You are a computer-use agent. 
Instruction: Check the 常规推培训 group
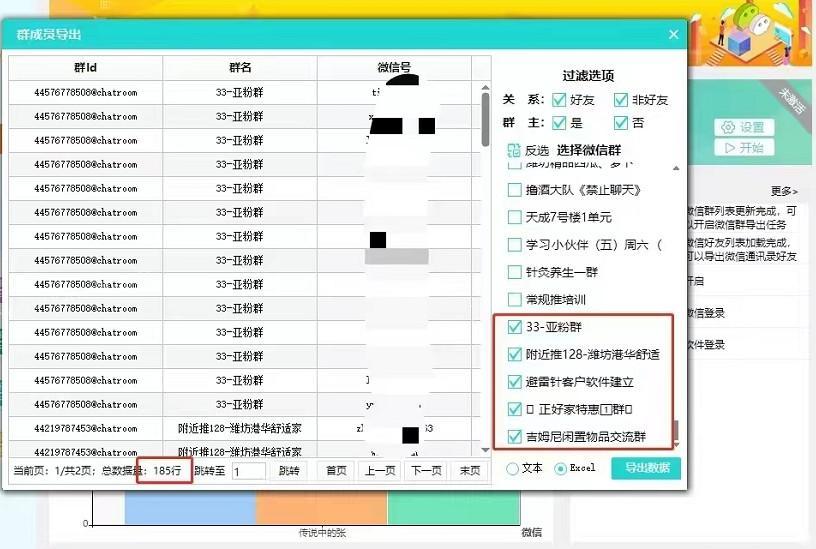point(514,299)
